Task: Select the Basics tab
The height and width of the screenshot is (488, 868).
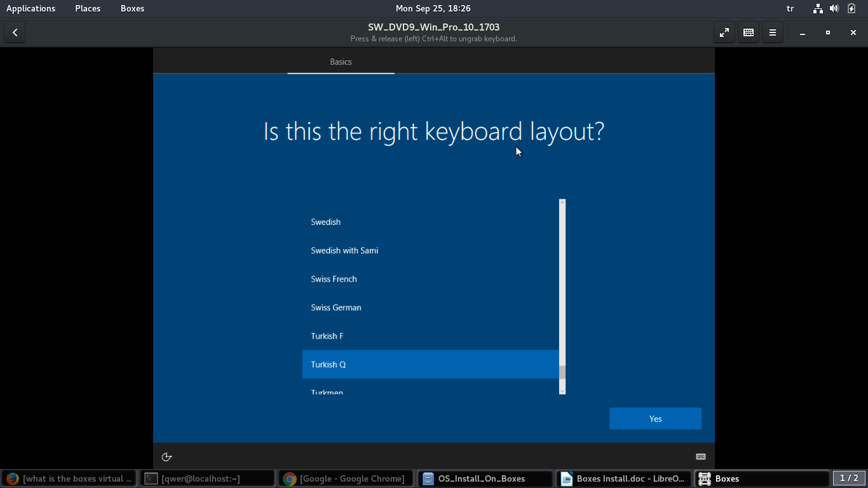Action: [x=341, y=62]
